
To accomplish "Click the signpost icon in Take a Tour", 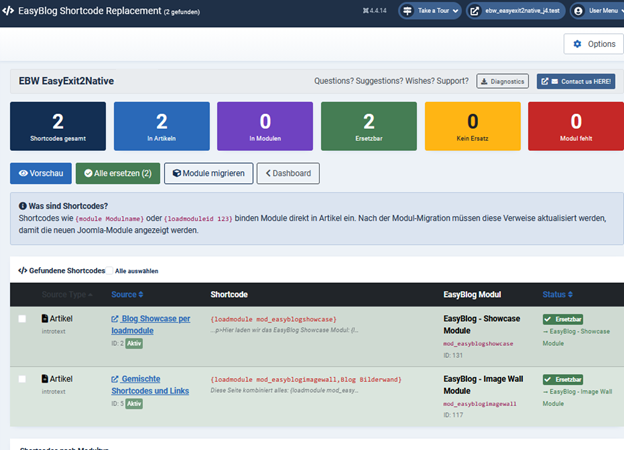I will coord(407,11).
